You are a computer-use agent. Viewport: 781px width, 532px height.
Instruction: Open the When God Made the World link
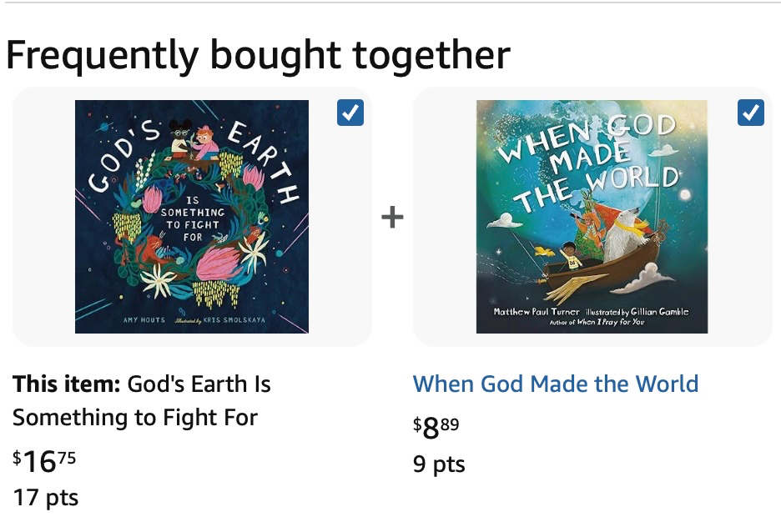click(x=556, y=384)
